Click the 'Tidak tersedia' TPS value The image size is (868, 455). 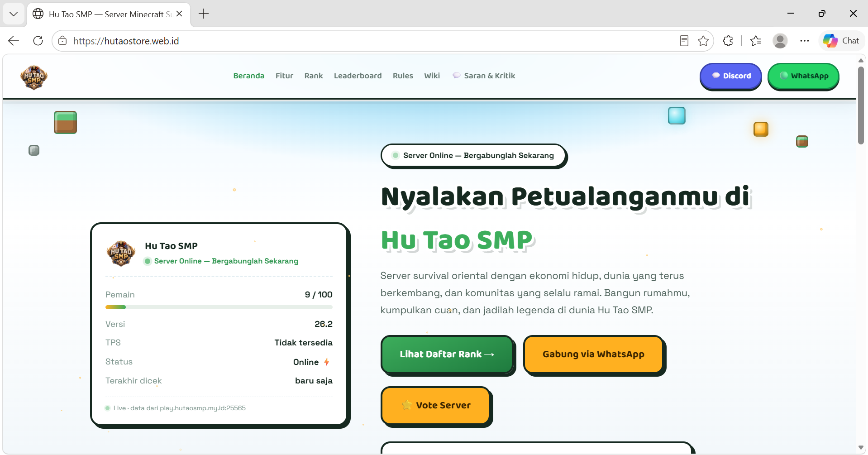[x=304, y=343]
